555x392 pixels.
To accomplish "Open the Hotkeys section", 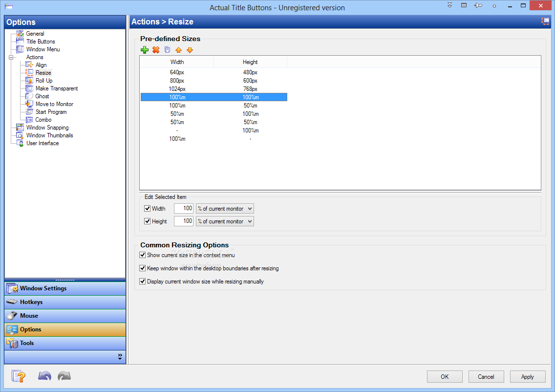I will (65, 302).
